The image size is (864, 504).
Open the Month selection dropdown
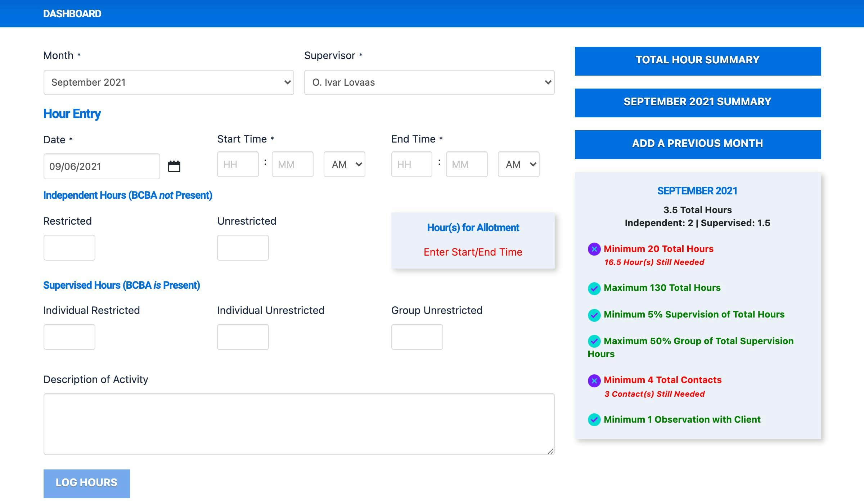point(168,82)
